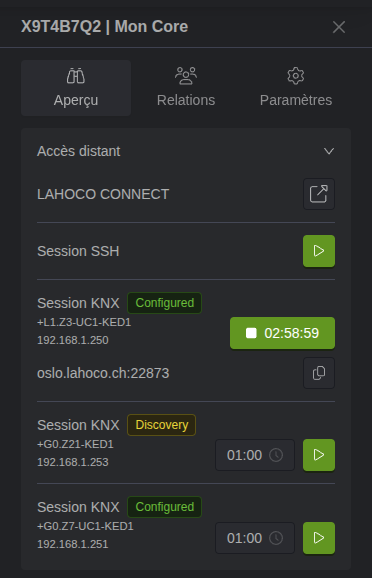Stop the running KNX session timer
The width and height of the screenshot is (372, 578).
point(282,333)
